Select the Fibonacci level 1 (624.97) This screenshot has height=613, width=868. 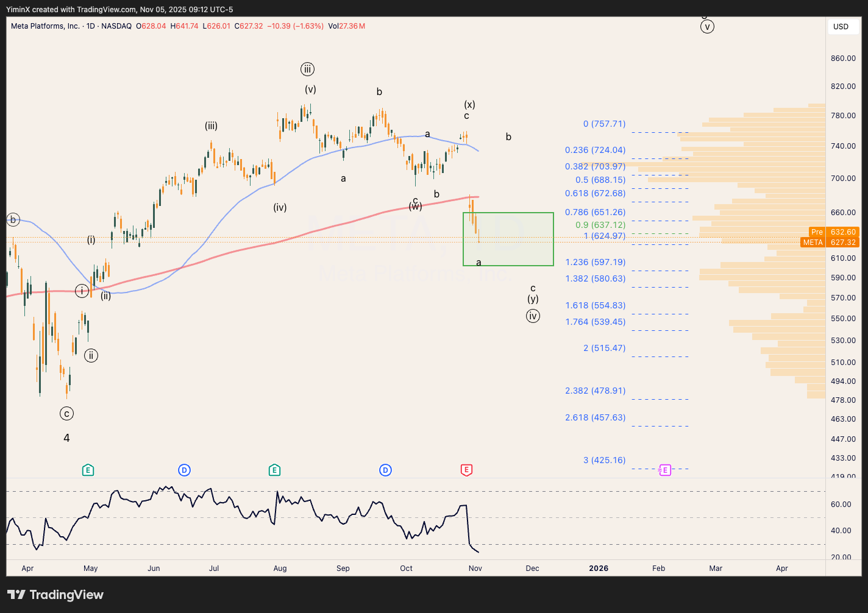tap(604, 236)
